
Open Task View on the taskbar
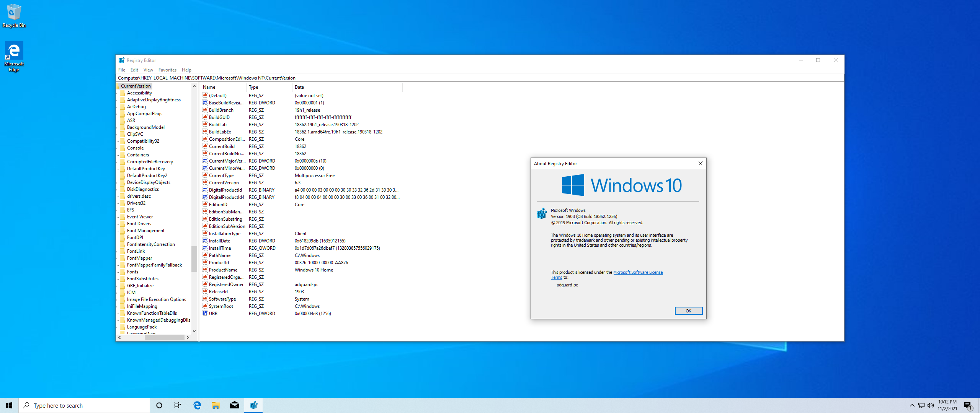(178, 405)
